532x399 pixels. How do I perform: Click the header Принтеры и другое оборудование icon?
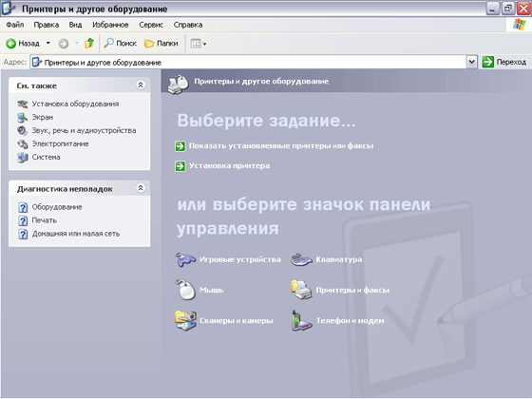[x=179, y=85]
